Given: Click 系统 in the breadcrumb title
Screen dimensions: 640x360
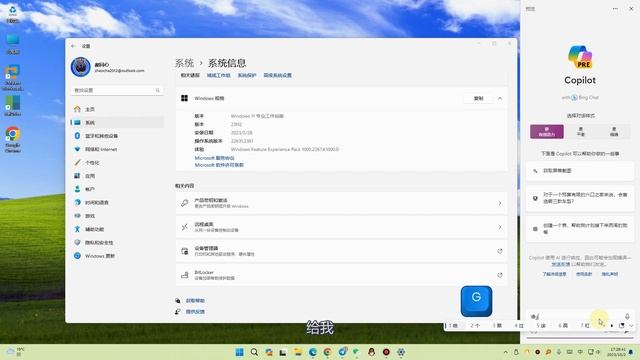Looking at the screenshot, I should tap(184, 63).
